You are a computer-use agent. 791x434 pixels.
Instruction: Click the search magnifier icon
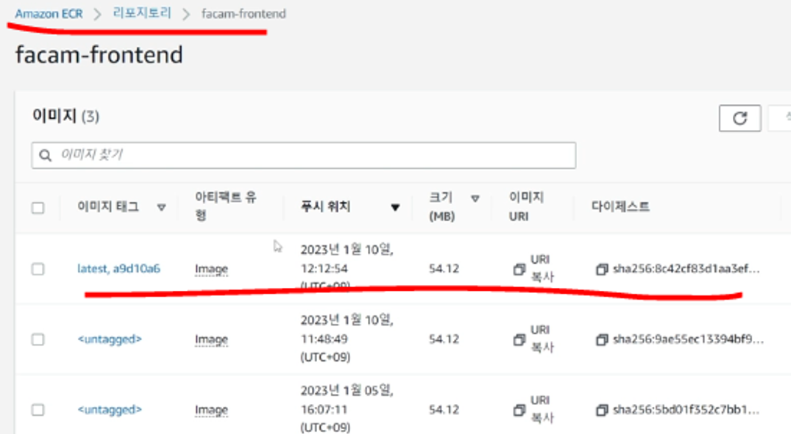click(45, 155)
